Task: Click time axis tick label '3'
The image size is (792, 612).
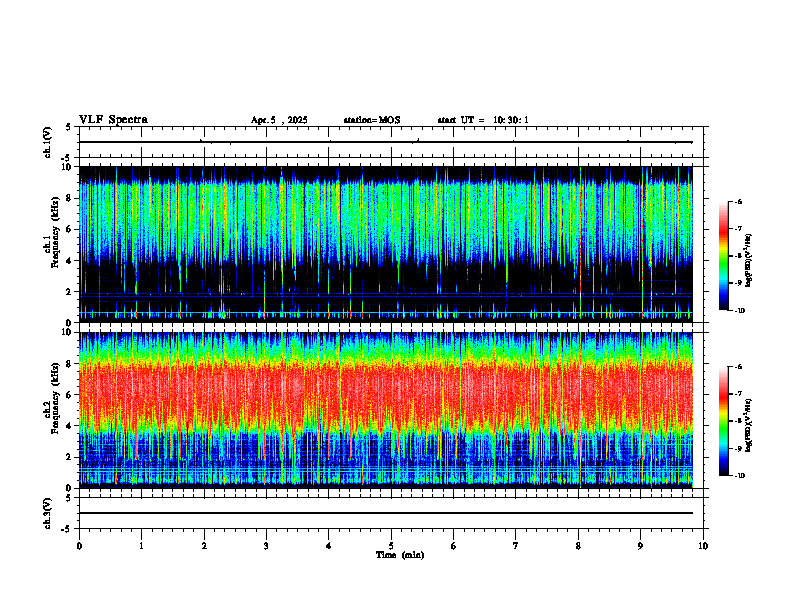Action: click(266, 546)
